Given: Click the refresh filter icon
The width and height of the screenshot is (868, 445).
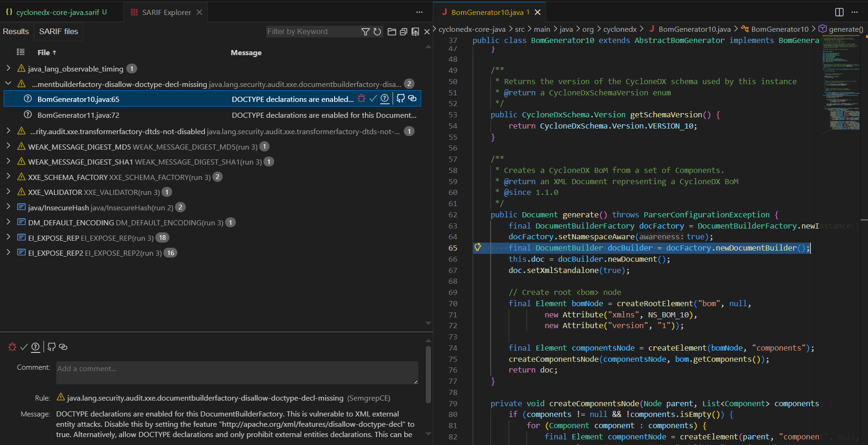Looking at the screenshot, I should click(x=377, y=32).
